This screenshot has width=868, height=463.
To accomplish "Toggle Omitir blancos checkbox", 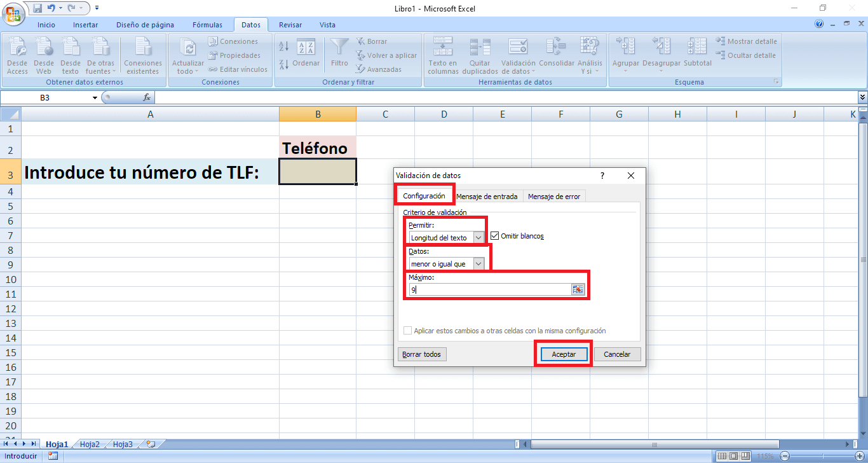I will pyautogui.click(x=494, y=236).
